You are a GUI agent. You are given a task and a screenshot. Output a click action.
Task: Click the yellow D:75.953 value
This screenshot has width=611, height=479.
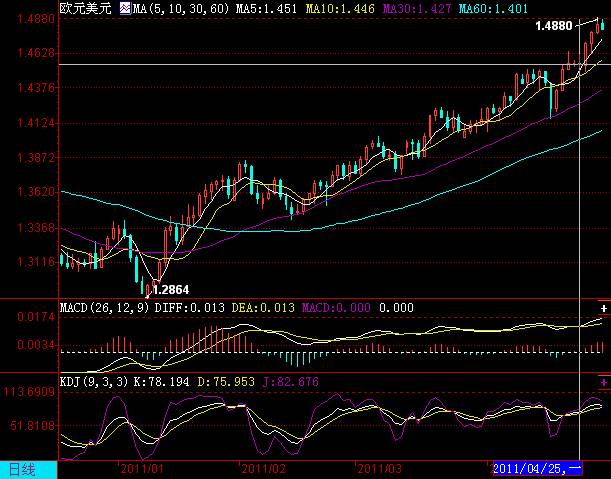[x=226, y=382]
